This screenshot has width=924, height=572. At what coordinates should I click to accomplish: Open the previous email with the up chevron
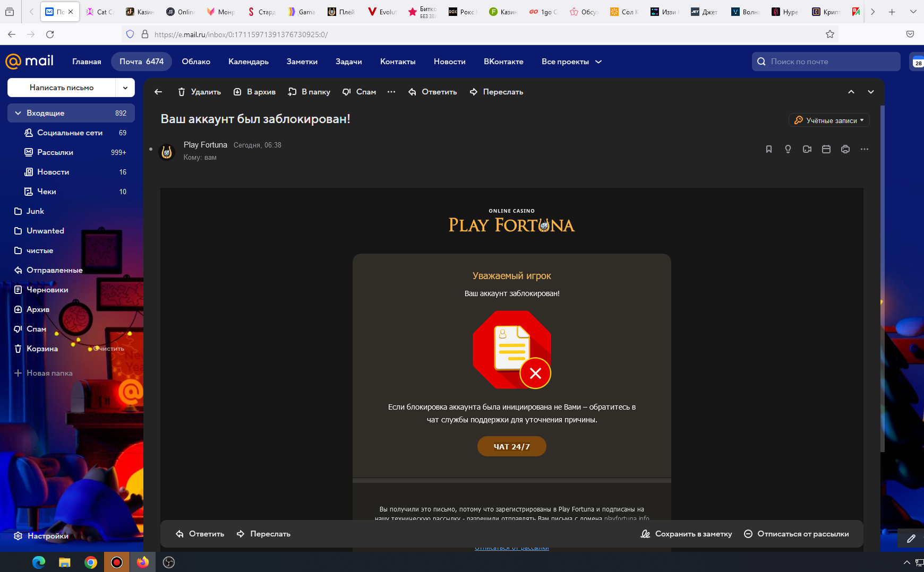[851, 92]
